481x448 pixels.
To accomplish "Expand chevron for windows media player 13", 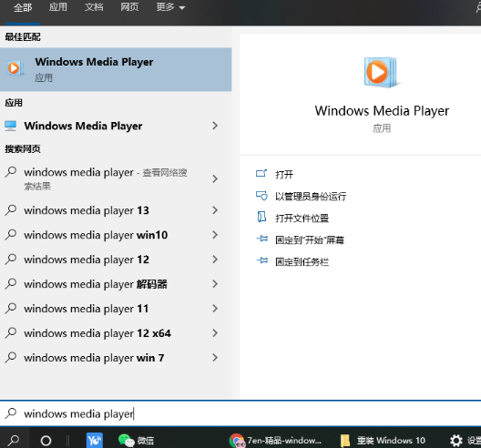I will [215, 210].
